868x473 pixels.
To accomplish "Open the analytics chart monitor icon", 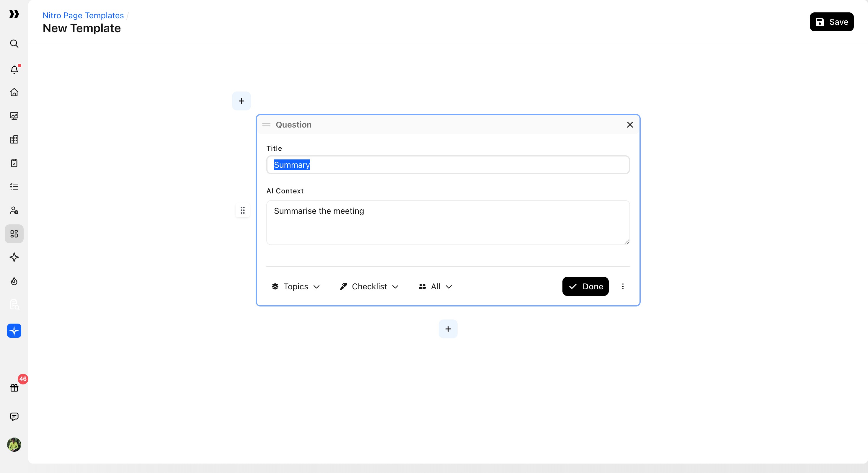I will [x=14, y=116].
